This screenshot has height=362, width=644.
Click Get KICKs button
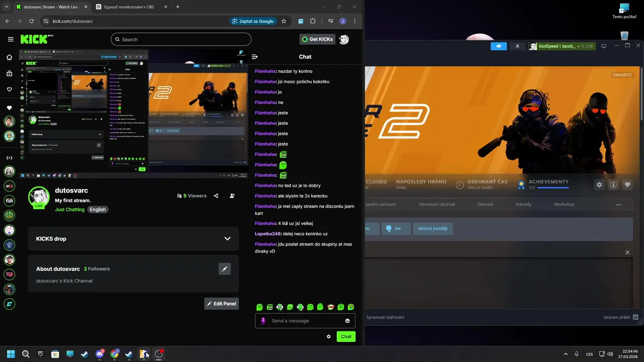point(317,39)
